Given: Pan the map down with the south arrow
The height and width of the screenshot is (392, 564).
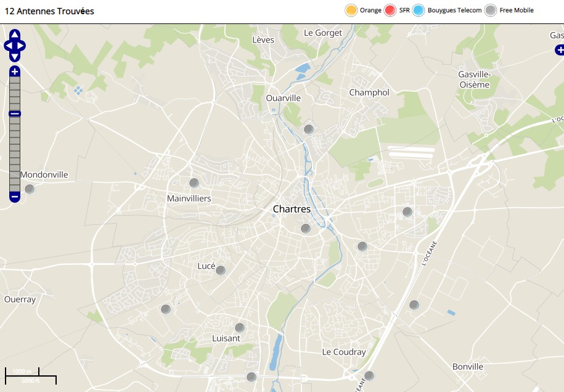Looking at the screenshot, I should [15, 56].
